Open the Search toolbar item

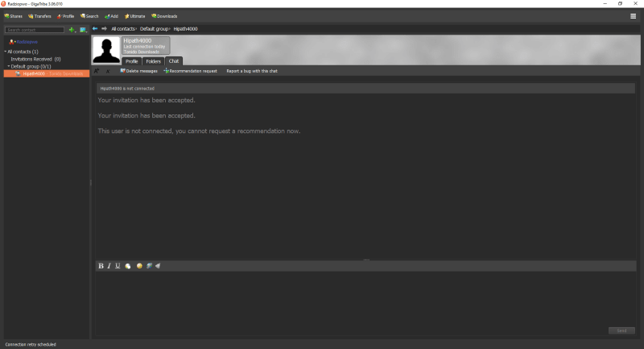(x=89, y=16)
